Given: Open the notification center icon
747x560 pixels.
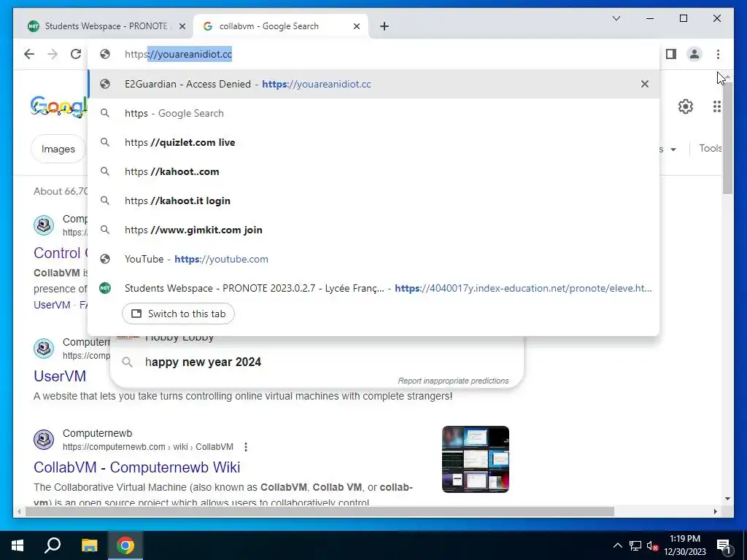Looking at the screenshot, I should click(x=724, y=545).
